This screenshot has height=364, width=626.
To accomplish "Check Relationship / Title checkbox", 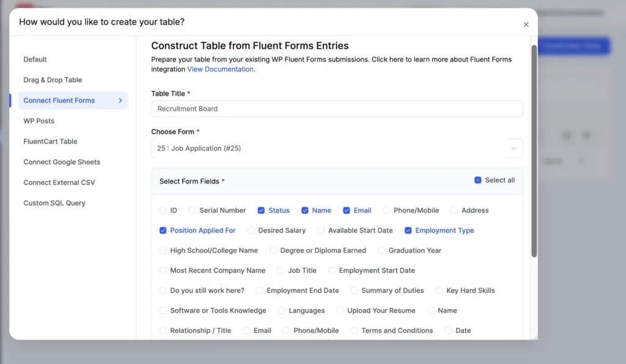I will 163,330.
